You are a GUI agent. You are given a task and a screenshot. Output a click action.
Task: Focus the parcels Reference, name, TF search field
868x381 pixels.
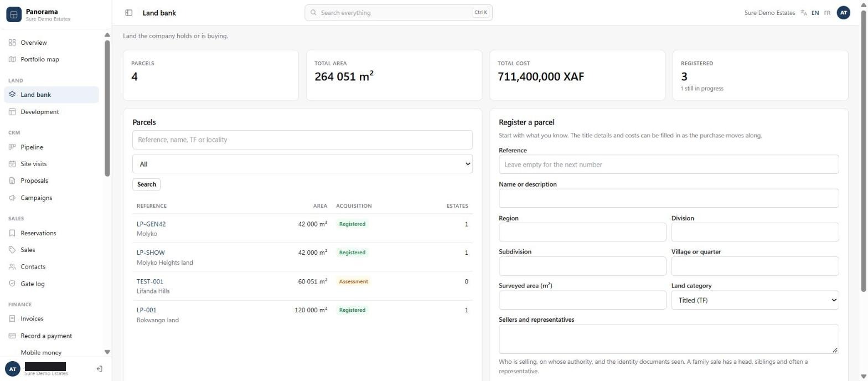[302, 140]
